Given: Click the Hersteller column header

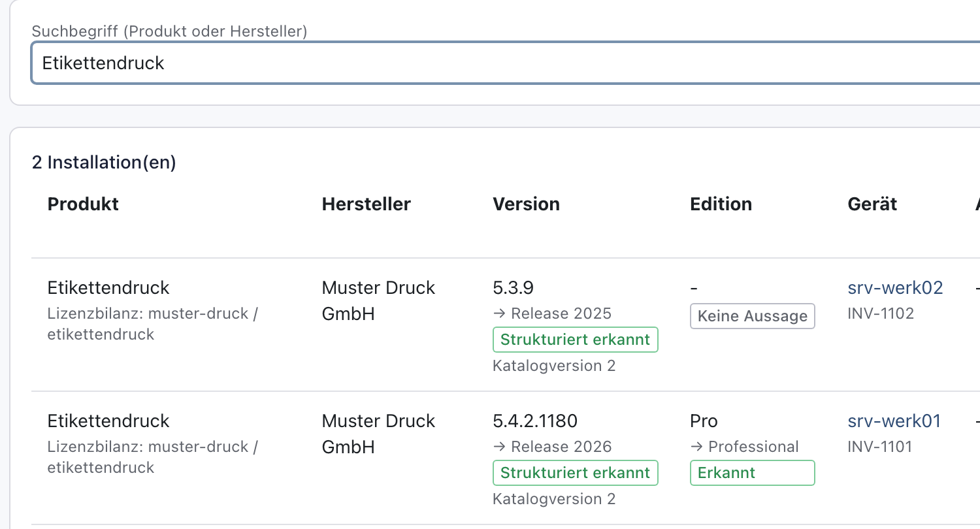Looking at the screenshot, I should pyautogui.click(x=366, y=204).
